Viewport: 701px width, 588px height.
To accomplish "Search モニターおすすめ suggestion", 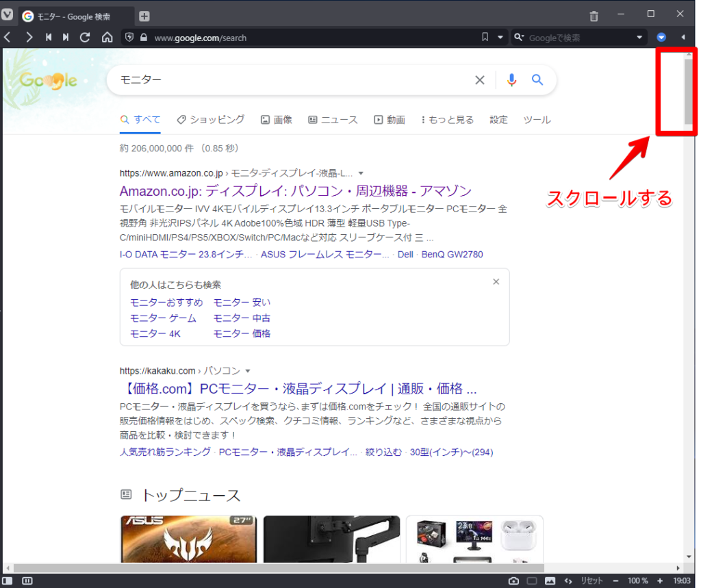I will coord(166,303).
